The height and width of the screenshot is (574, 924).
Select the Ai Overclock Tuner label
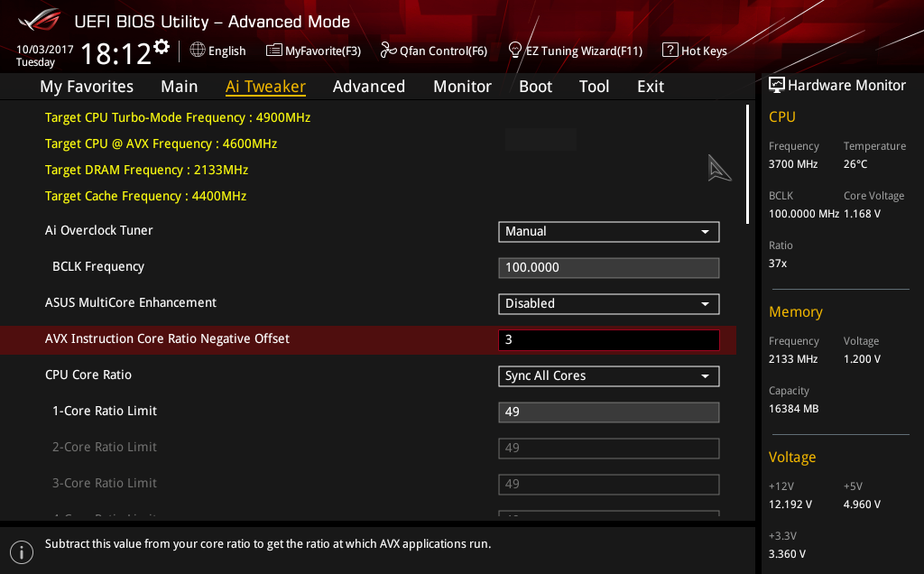coord(99,230)
